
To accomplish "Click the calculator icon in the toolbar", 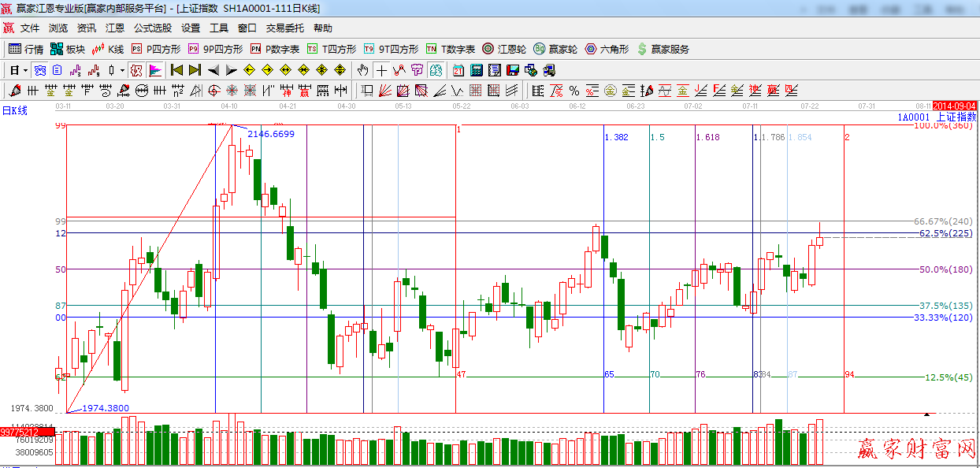I will pos(476,70).
